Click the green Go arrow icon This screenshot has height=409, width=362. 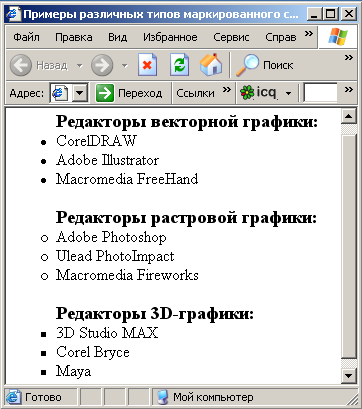tap(105, 93)
